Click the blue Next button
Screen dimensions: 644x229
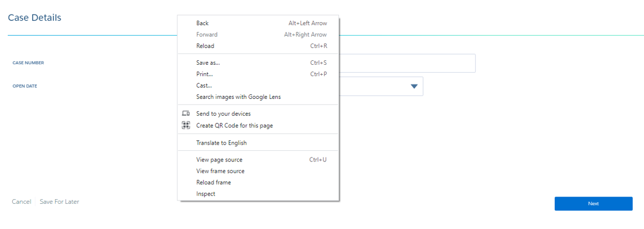(x=593, y=203)
